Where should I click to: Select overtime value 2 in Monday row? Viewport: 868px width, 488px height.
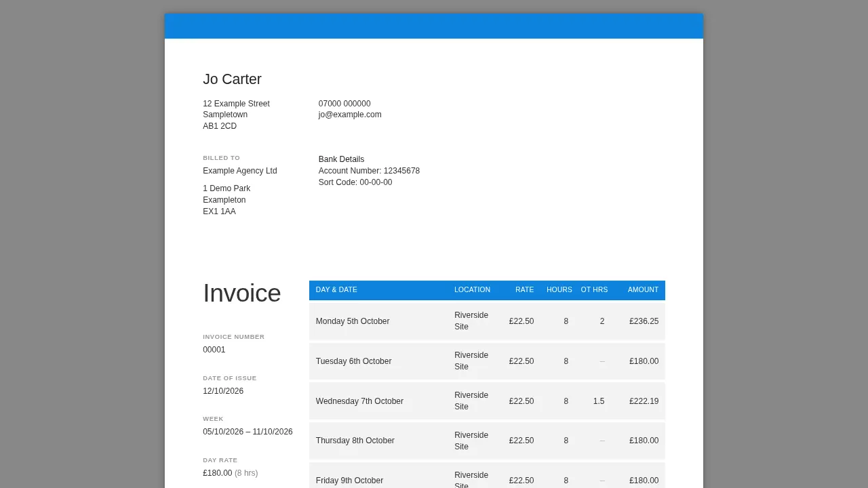[x=602, y=321]
